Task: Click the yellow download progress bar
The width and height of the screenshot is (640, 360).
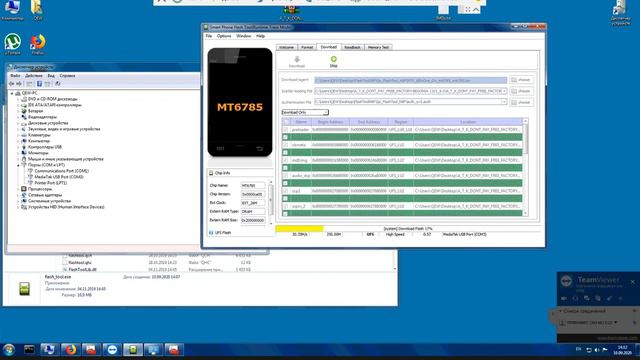Action: (300, 229)
